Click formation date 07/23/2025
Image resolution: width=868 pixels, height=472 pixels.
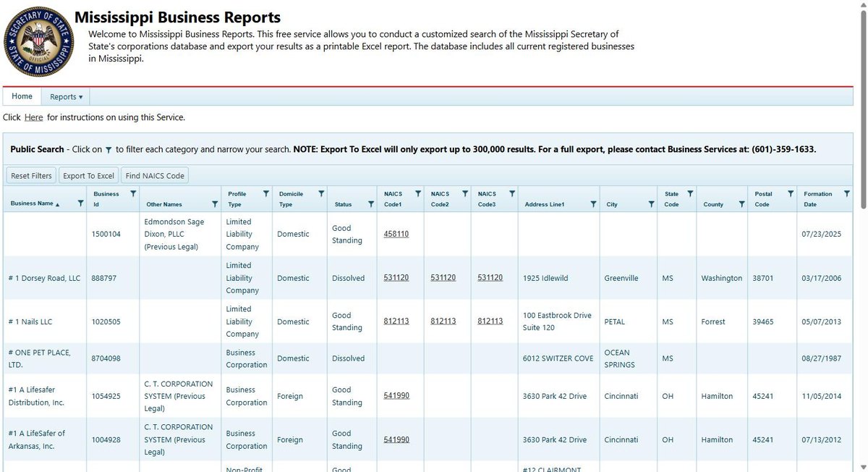[824, 234]
